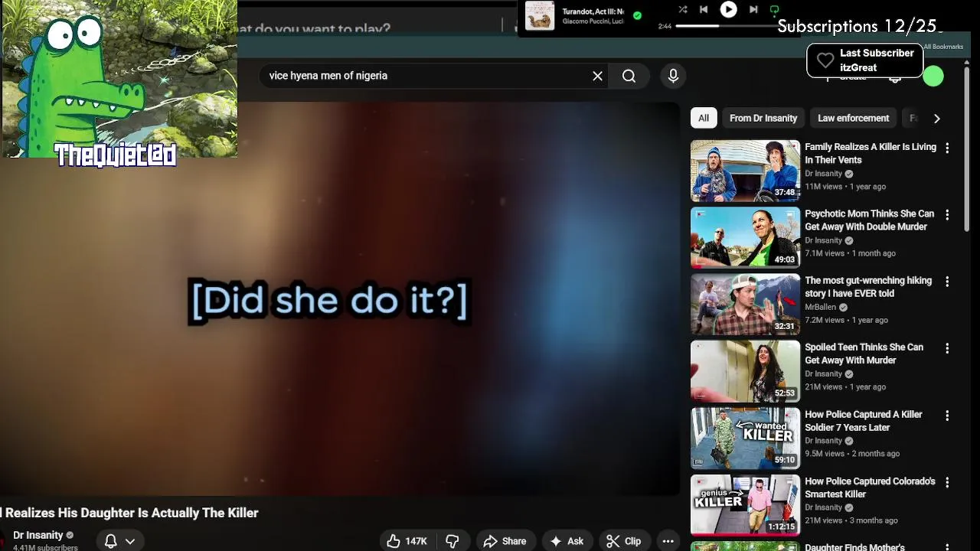Toggle shuffle in the media player
980x551 pixels.
682,10
